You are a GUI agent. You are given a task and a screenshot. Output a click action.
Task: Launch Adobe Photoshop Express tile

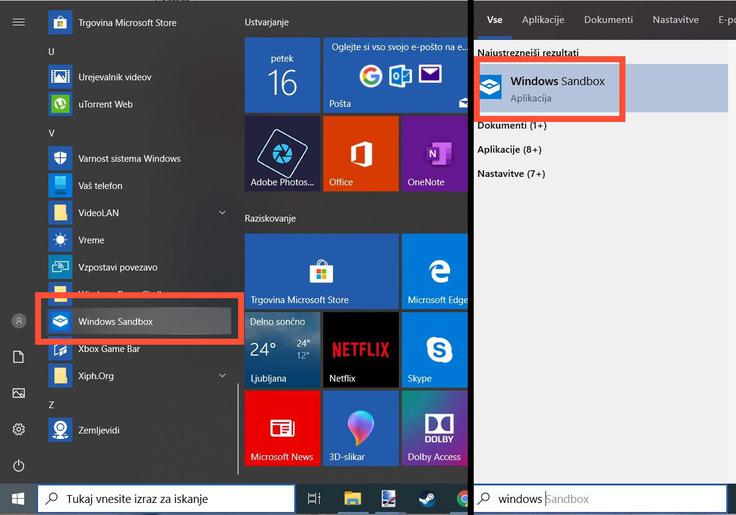282,154
